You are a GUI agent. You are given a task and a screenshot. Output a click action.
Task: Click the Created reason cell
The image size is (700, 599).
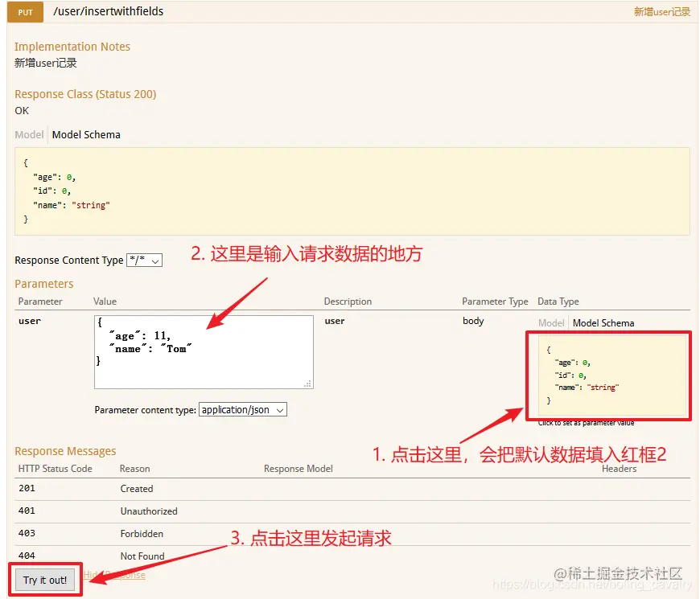pos(137,489)
